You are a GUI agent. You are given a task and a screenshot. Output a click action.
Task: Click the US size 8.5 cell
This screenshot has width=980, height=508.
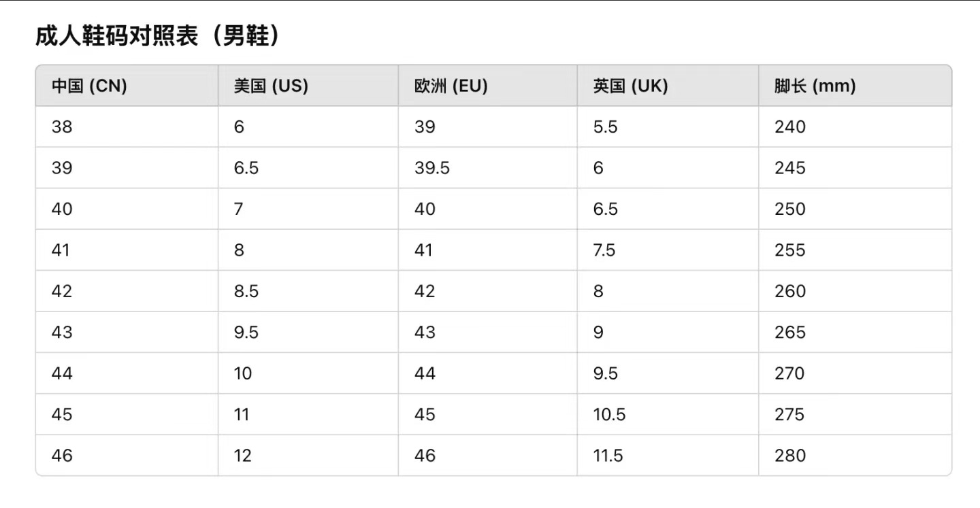pos(246,291)
